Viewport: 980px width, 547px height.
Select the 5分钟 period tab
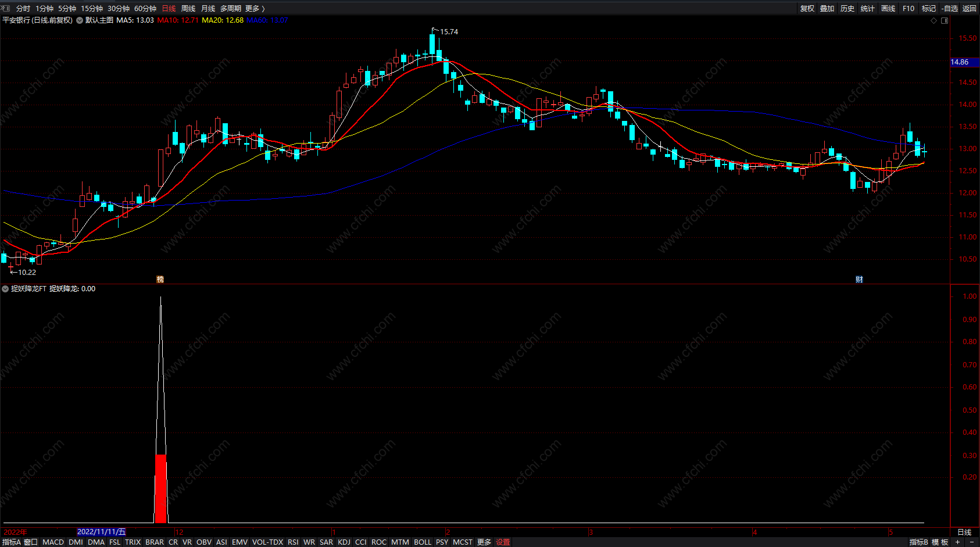point(67,9)
